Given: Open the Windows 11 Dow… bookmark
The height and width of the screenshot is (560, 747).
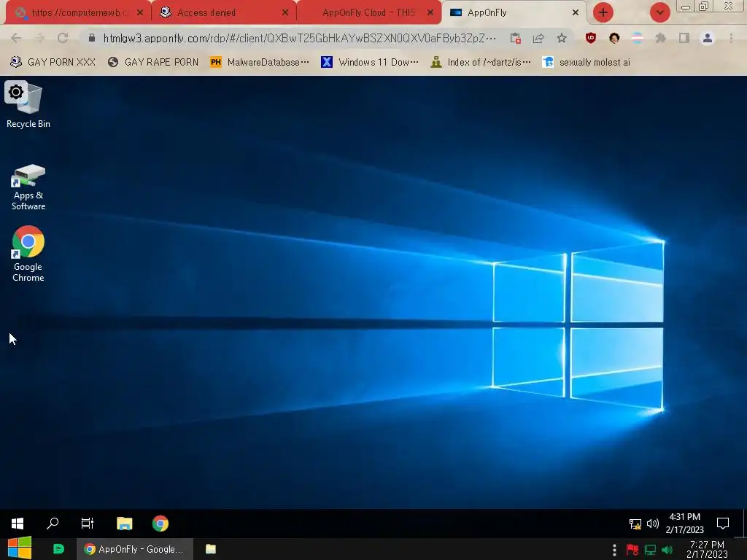Looking at the screenshot, I should (x=370, y=62).
